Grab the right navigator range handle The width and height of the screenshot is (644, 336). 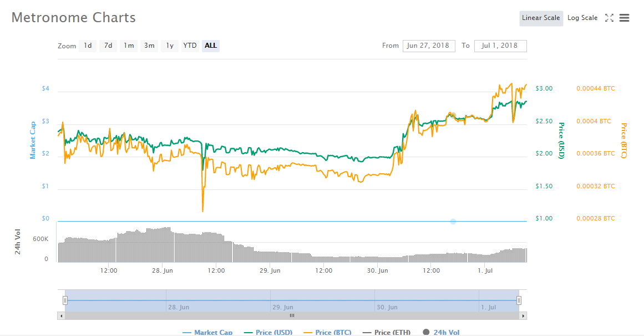tap(519, 300)
